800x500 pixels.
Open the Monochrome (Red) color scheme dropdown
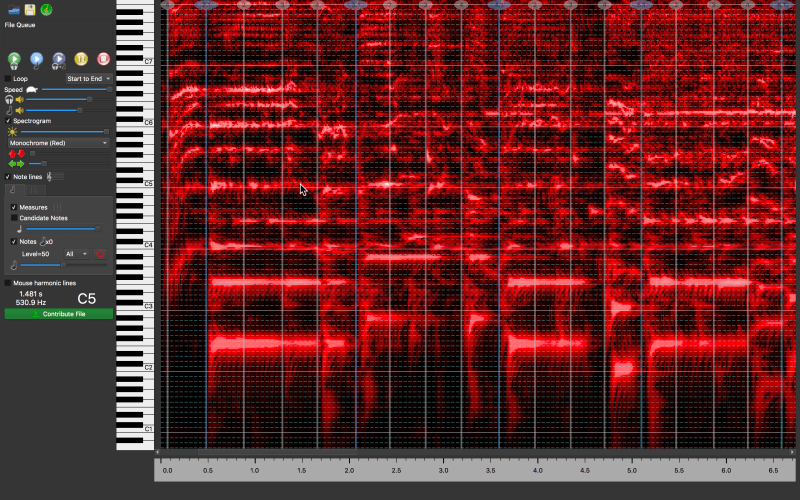59,143
